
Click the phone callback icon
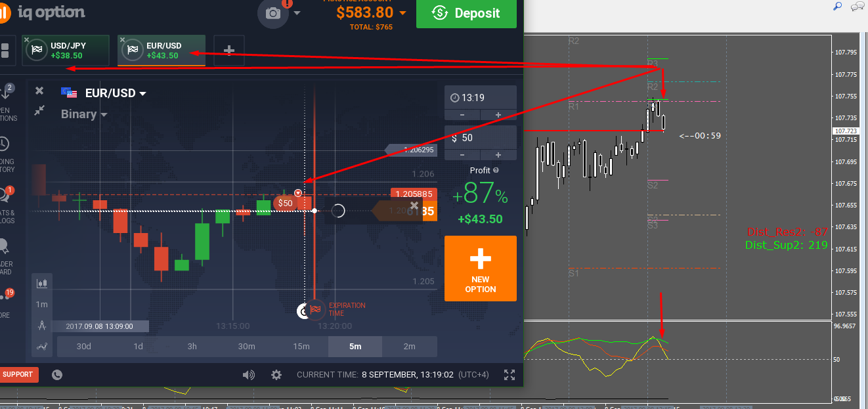[x=57, y=375]
